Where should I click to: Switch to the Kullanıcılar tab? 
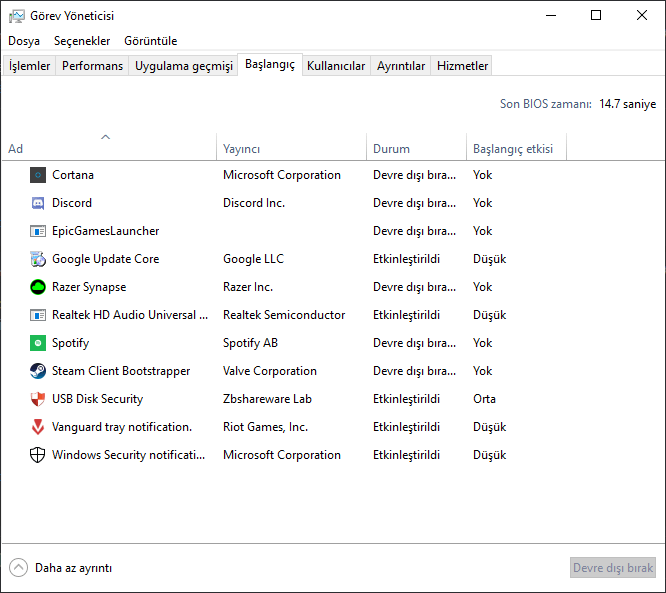(336, 66)
